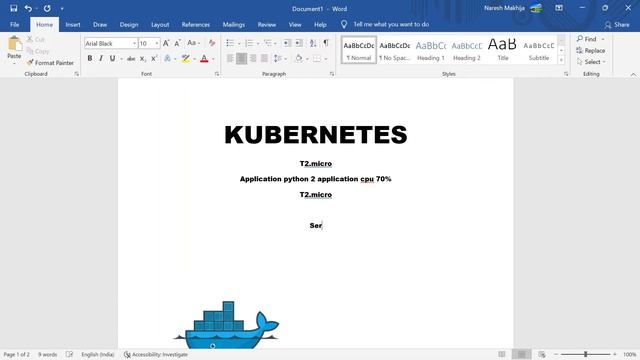Apply the Heading 1 style
The width and height of the screenshot is (640, 360).
coord(431,50)
